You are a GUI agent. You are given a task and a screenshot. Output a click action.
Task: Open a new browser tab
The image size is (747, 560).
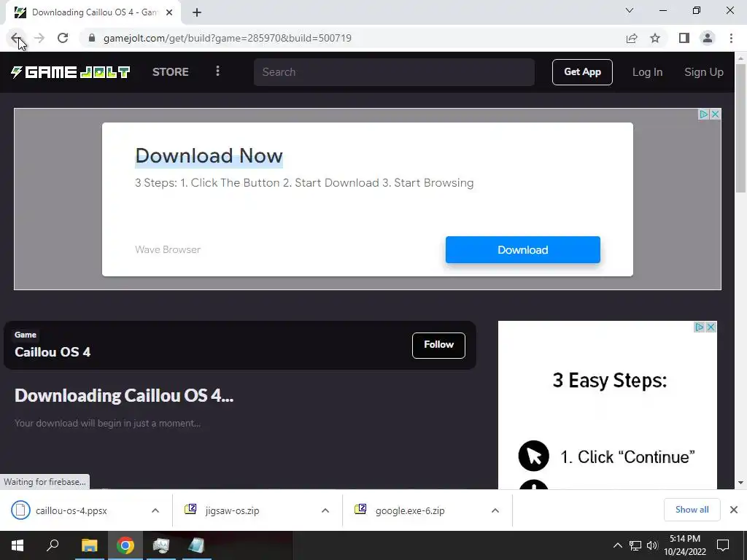(197, 12)
